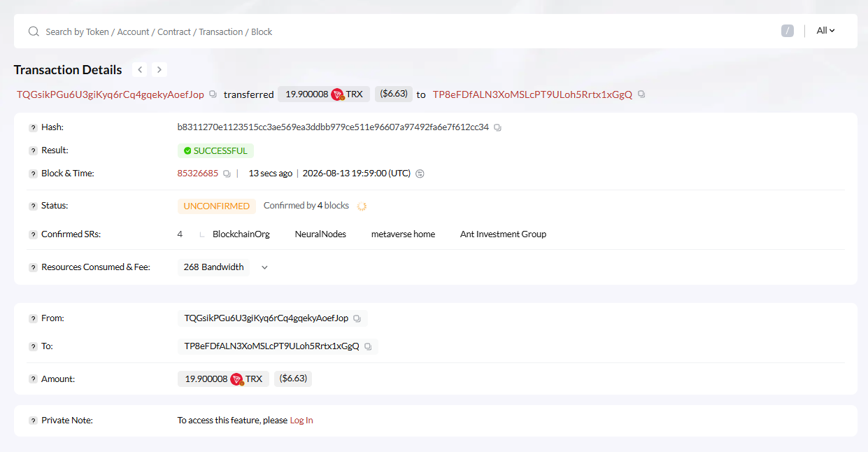Image resolution: width=868 pixels, height=452 pixels.
Task: Click help icon beside Private Note
Action: 33,421
